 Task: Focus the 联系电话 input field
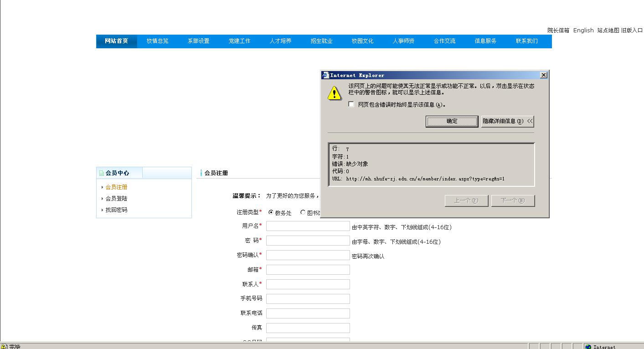click(308, 313)
